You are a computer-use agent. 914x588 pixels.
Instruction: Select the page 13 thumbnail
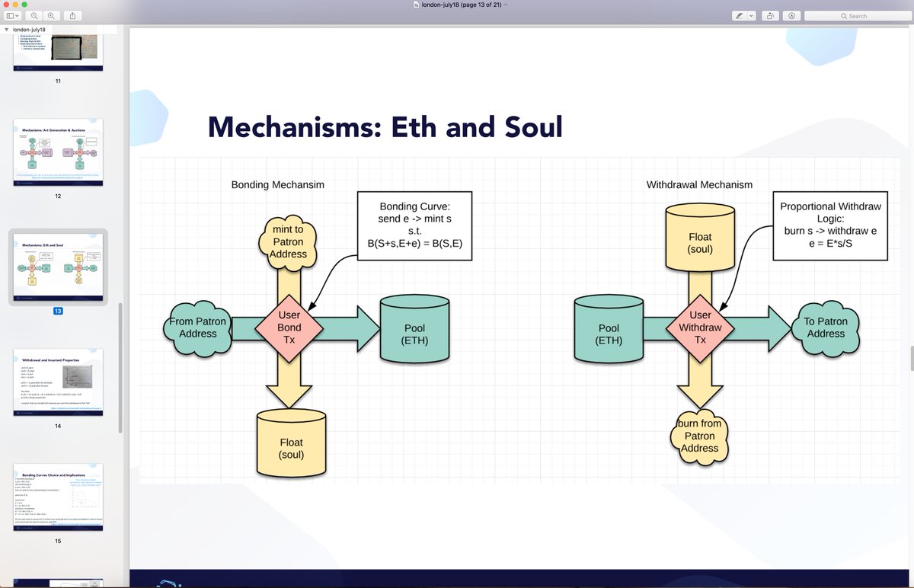(x=58, y=267)
